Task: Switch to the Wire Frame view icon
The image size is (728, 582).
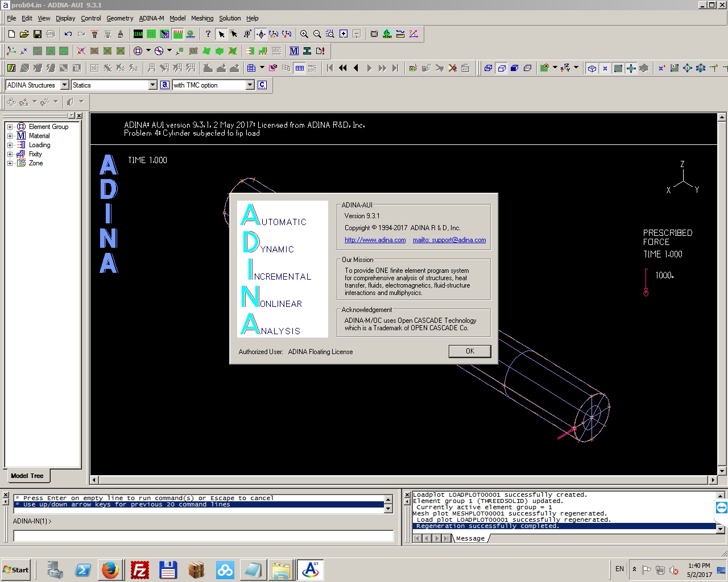Action: pyautogui.click(x=488, y=68)
